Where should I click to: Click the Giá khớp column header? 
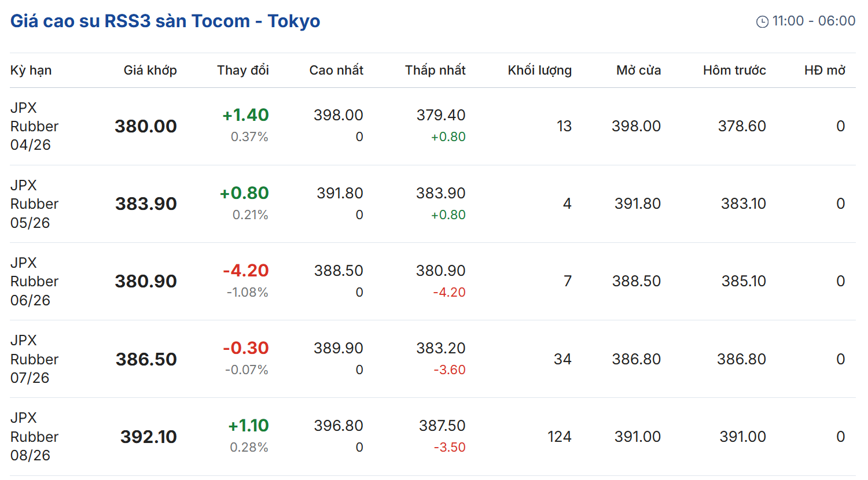[x=150, y=70]
